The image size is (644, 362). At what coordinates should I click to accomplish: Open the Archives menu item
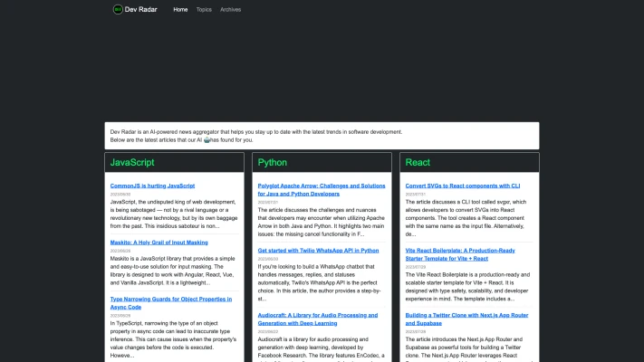(230, 9)
